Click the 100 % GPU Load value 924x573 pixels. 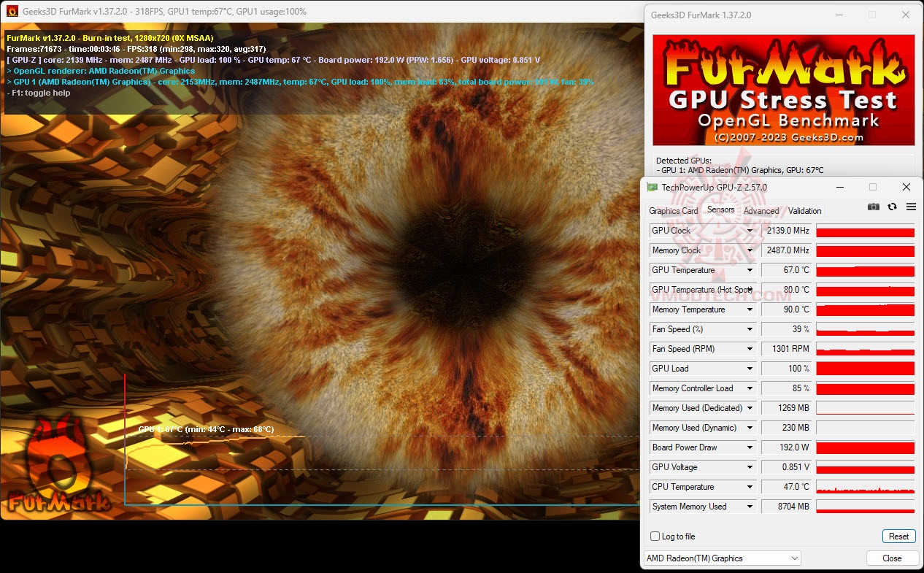787,369
